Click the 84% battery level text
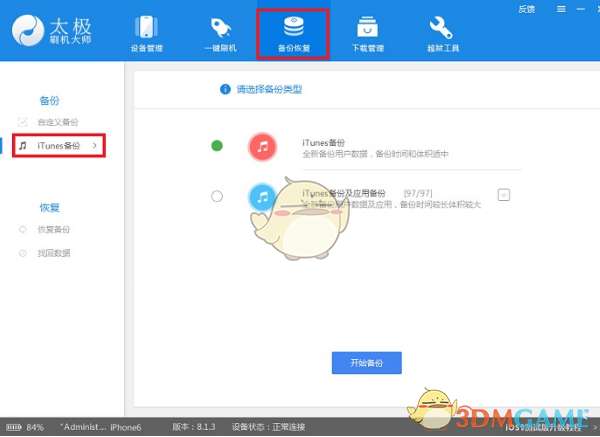This screenshot has width=600, height=437. pos(35,427)
